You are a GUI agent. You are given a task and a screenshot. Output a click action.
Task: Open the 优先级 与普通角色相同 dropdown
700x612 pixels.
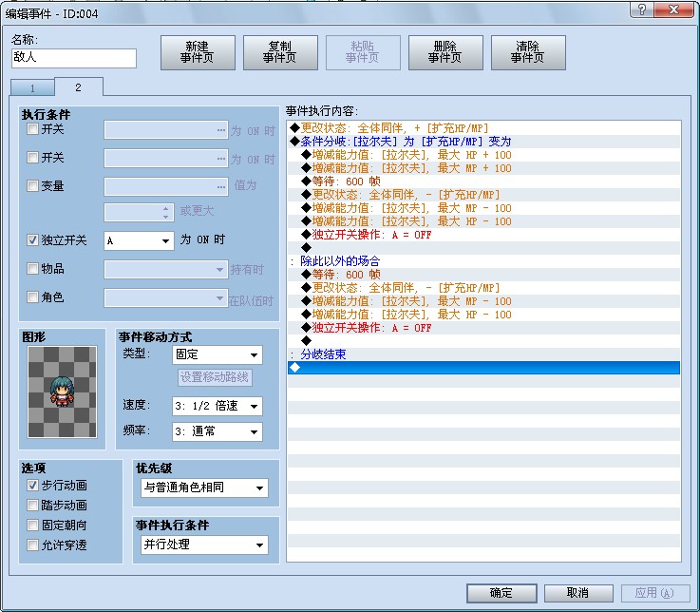204,488
